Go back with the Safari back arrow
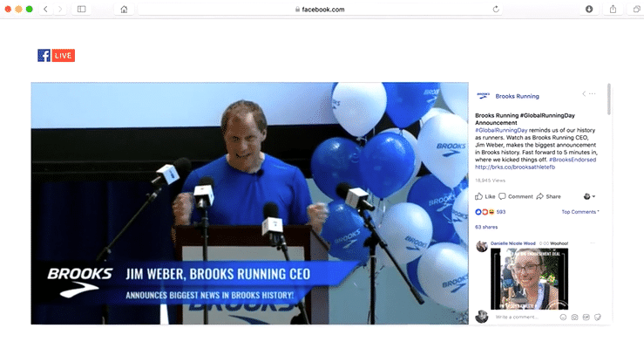The width and height of the screenshot is (644, 362). tap(45, 9)
